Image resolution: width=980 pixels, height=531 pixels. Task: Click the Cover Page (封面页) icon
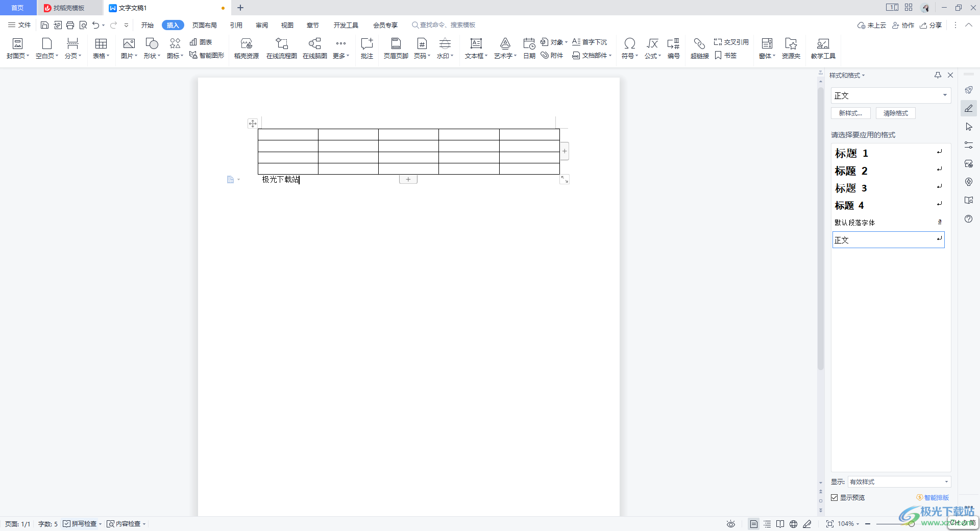coord(17,44)
